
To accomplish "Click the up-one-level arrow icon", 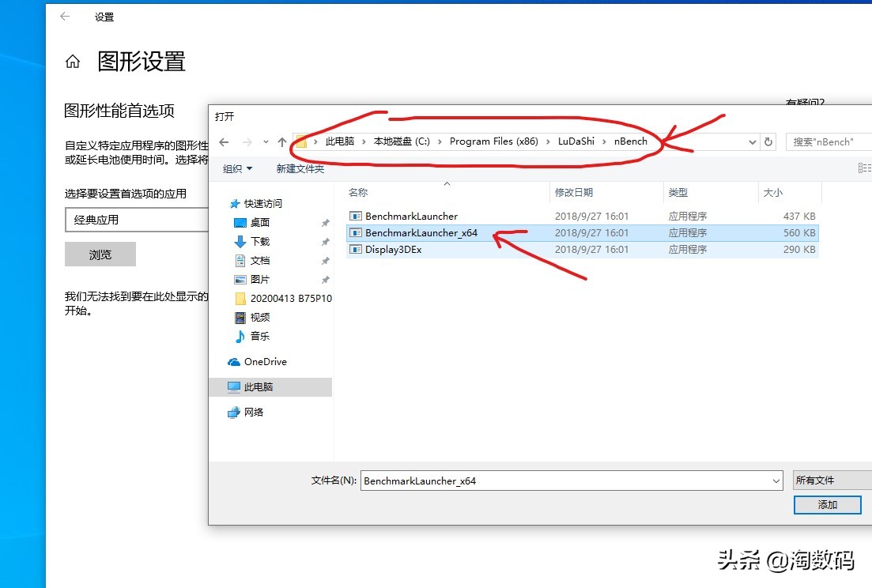I will tap(282, 141).
